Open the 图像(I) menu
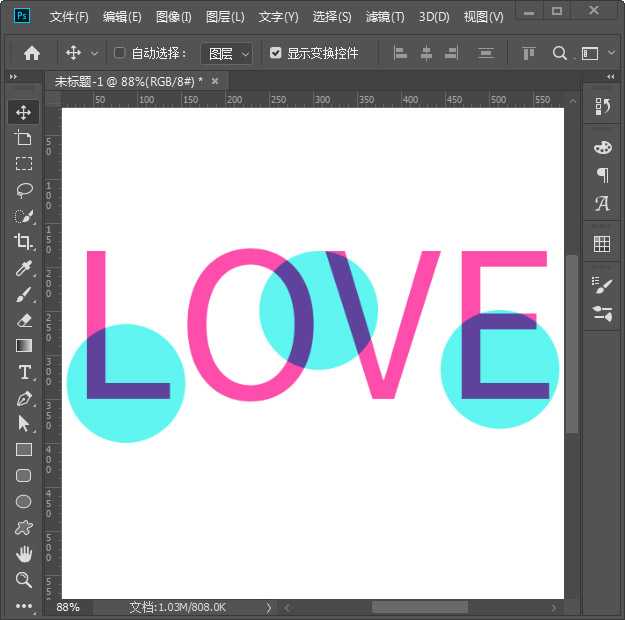625x620 pixels. tap(174, 17)
